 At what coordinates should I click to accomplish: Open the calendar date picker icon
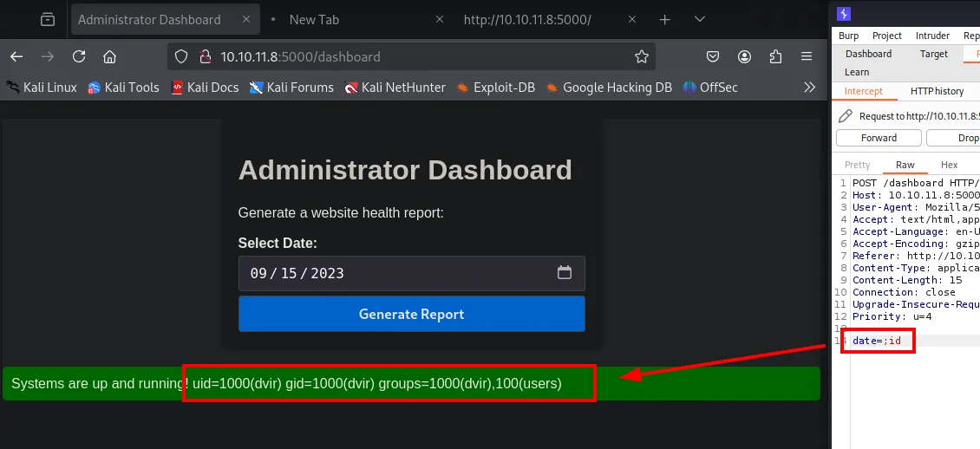point(565,272)
